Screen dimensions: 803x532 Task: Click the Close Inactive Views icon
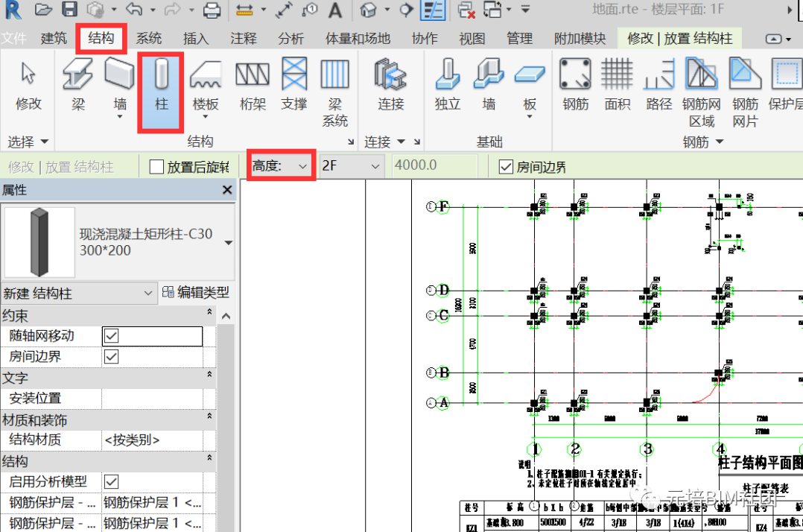[x=466, y=10]
